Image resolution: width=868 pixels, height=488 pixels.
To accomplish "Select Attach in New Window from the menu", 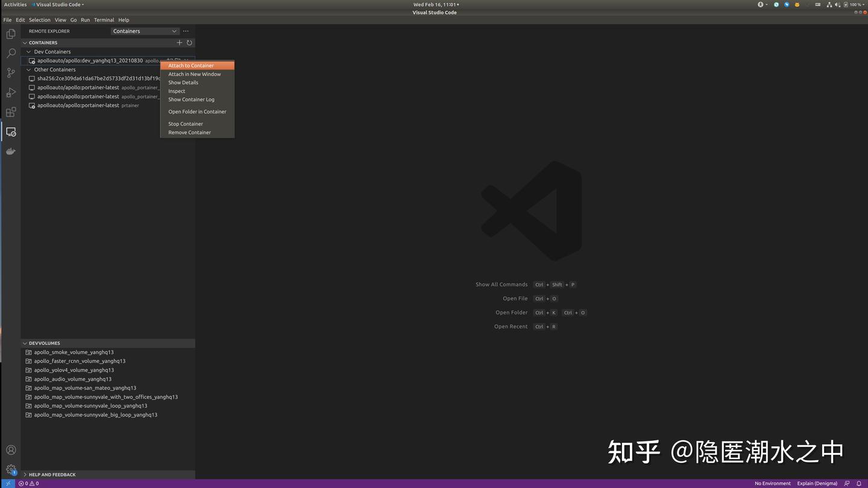I will tap(194, 74).
